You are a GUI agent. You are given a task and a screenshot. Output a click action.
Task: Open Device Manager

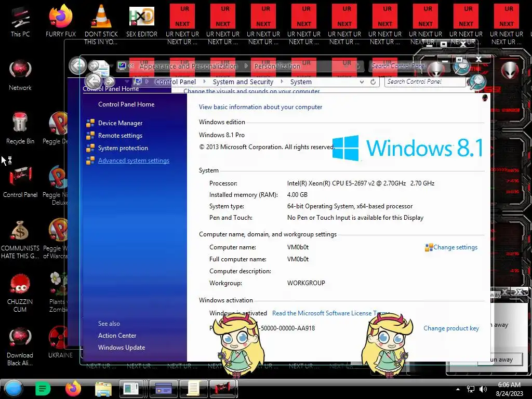[120, 123]
